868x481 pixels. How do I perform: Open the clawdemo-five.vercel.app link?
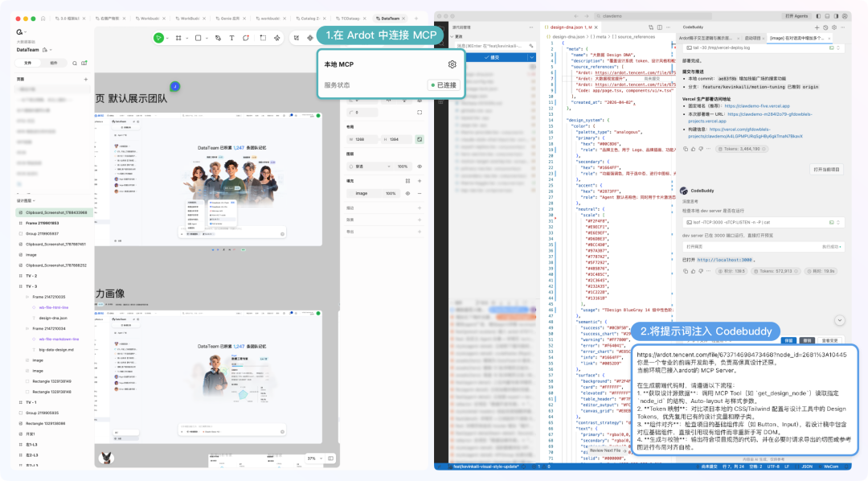tap(757, 106)
